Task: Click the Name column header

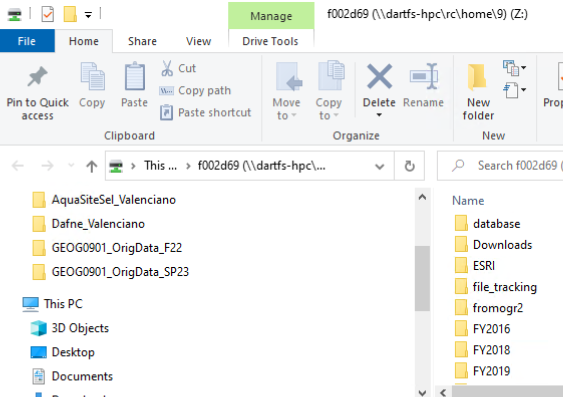Action: point(468,200)
